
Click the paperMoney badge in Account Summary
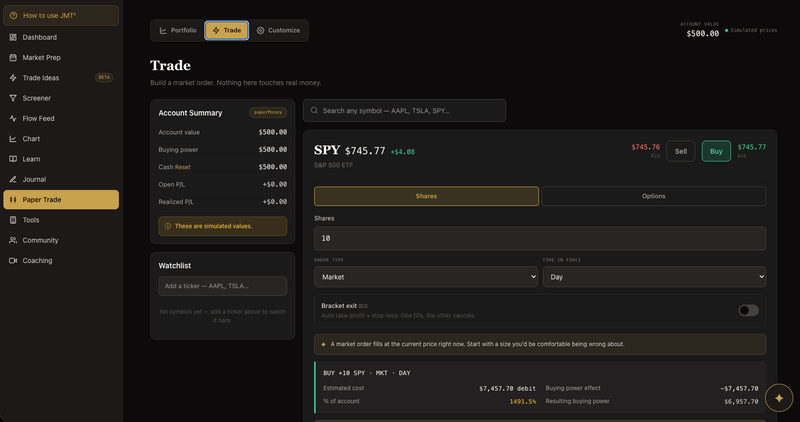[268, 112]
